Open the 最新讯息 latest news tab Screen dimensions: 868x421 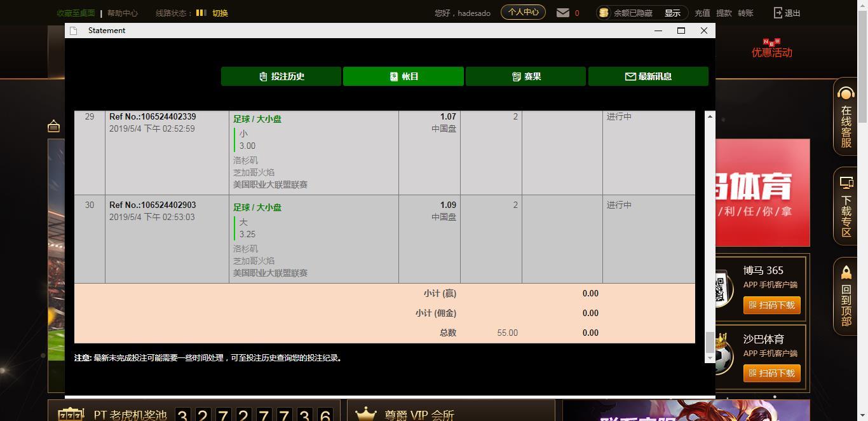point(648,76)
